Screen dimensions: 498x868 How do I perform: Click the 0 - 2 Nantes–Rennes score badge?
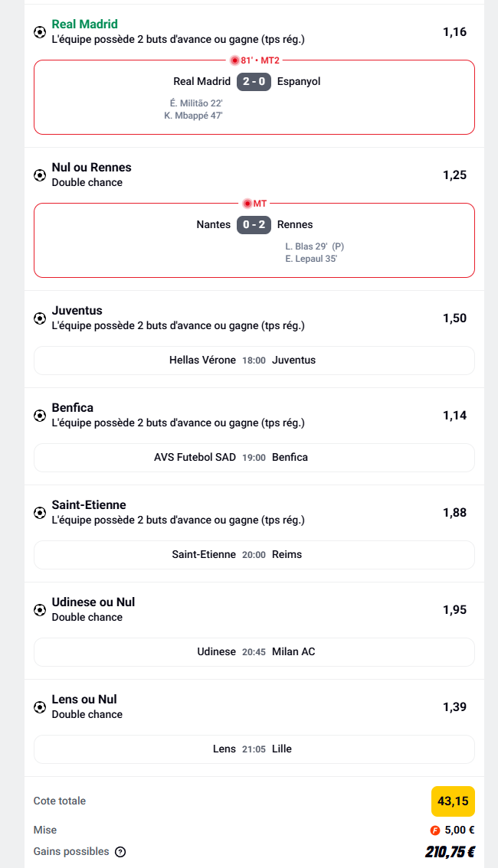pyautogui.click(x=254, y=225)
